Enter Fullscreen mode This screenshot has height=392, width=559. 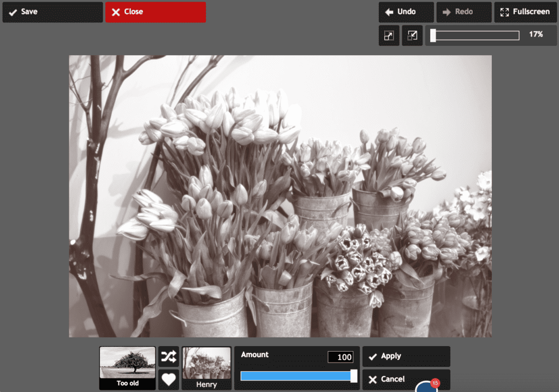point(525,11)
